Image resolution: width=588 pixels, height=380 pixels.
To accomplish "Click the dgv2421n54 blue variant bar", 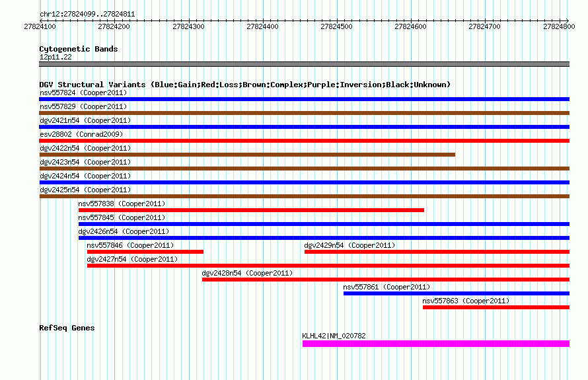I will [304, 127].
